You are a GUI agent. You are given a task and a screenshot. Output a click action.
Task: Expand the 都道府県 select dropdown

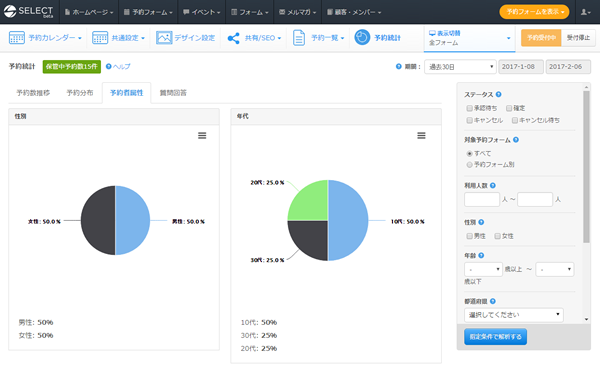[514, 315]
